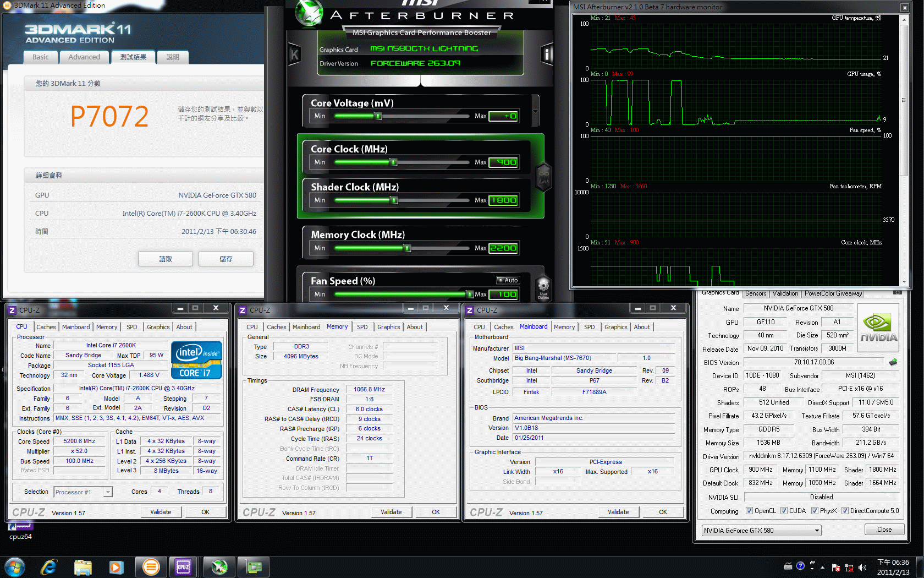Toggle the CUDA checkbox in GPU-Z
Image resolution: width=924 pixels, height=578 pixels.
click(784, 510)
